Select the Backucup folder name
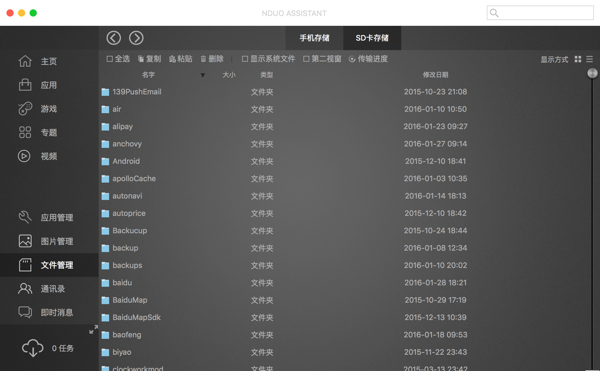Viewport: 600px width, 371px height. (x=130, y=231)
